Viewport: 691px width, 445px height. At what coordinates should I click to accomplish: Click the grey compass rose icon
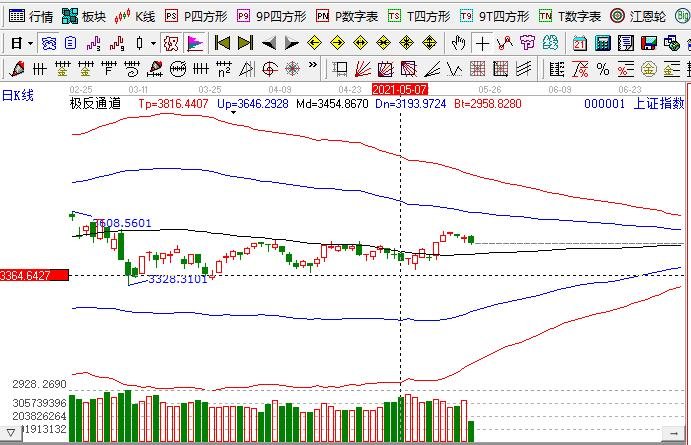293,69
